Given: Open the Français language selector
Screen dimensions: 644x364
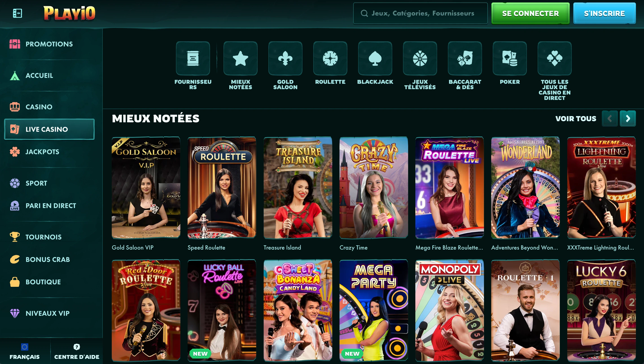Looking at the screenshot, I should (x=24, y=351).
